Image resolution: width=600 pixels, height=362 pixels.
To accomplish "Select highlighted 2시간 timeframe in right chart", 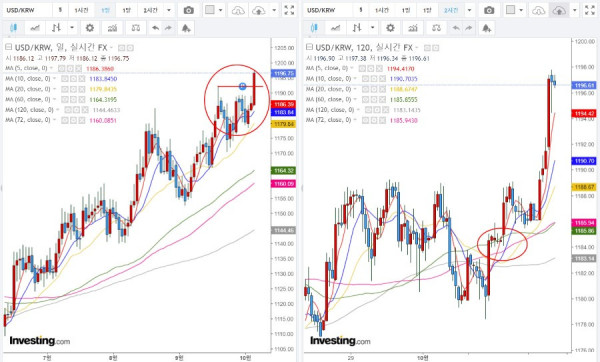I will [x=450, y=10].
